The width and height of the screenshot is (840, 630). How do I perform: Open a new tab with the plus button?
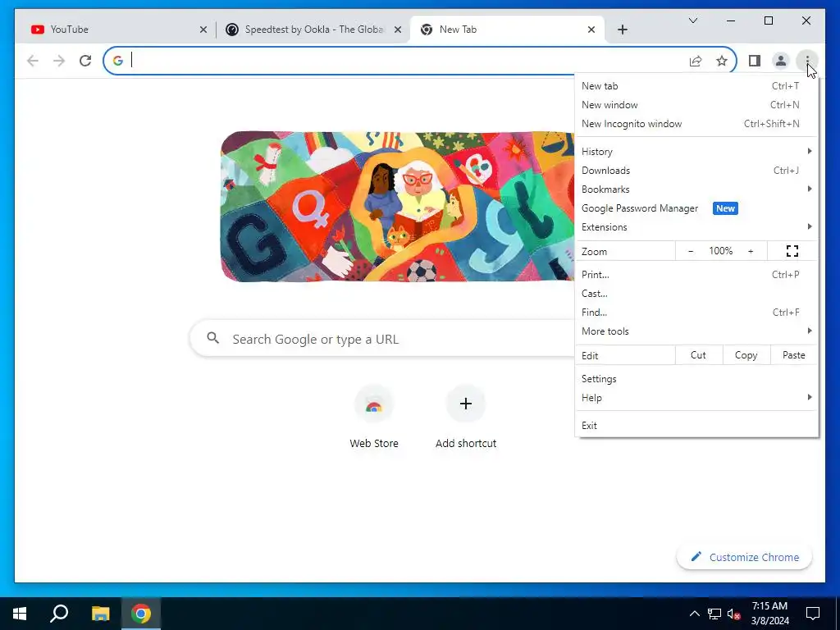click(x=622, y=30)
